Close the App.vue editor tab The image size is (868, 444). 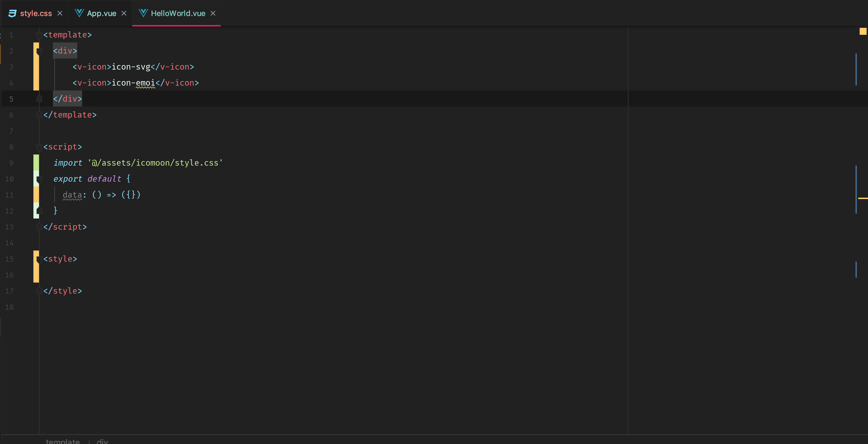(x=124, y=13)
